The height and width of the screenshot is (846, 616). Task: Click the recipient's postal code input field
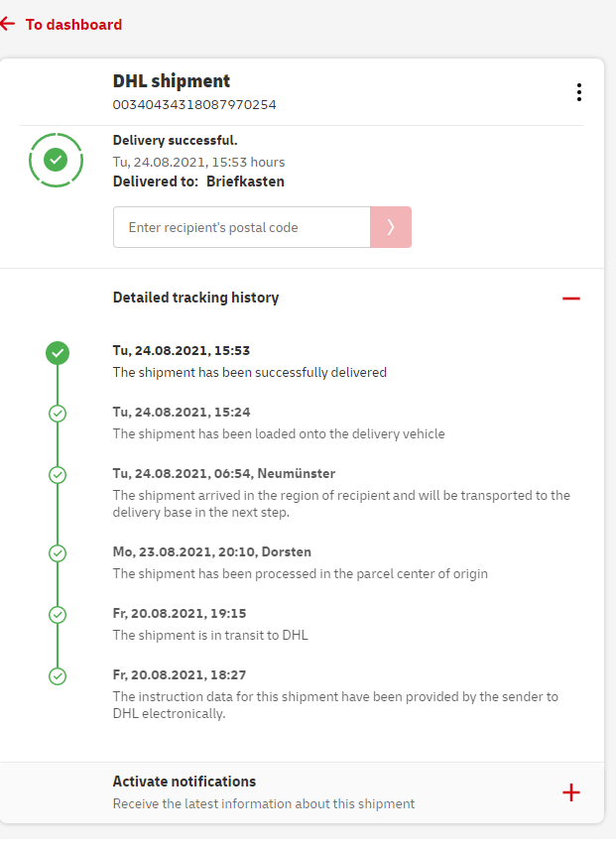point(241,227)
